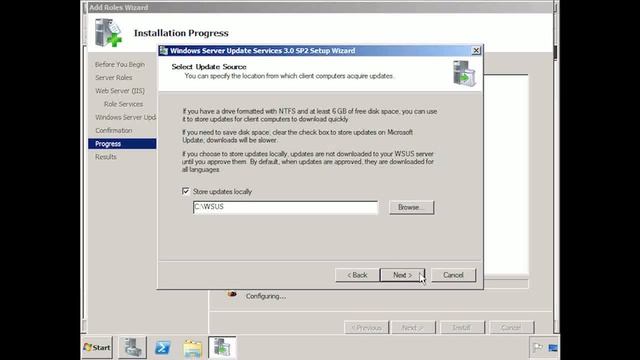Click the Select Update Source heading
640x360 pixels.
[209, 67]
